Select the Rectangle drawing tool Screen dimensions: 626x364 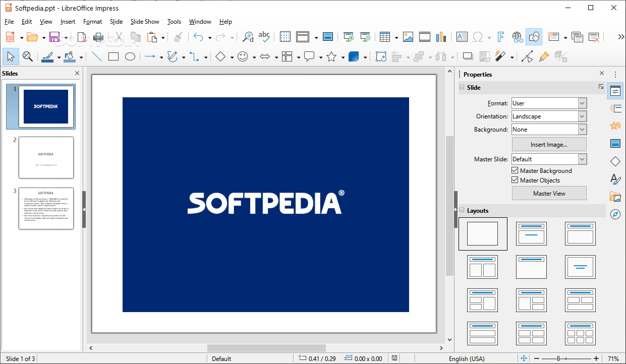(113, 56)
